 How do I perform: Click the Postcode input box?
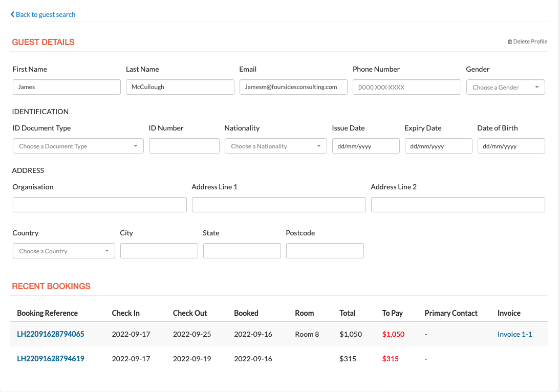[x=325, y=251]
